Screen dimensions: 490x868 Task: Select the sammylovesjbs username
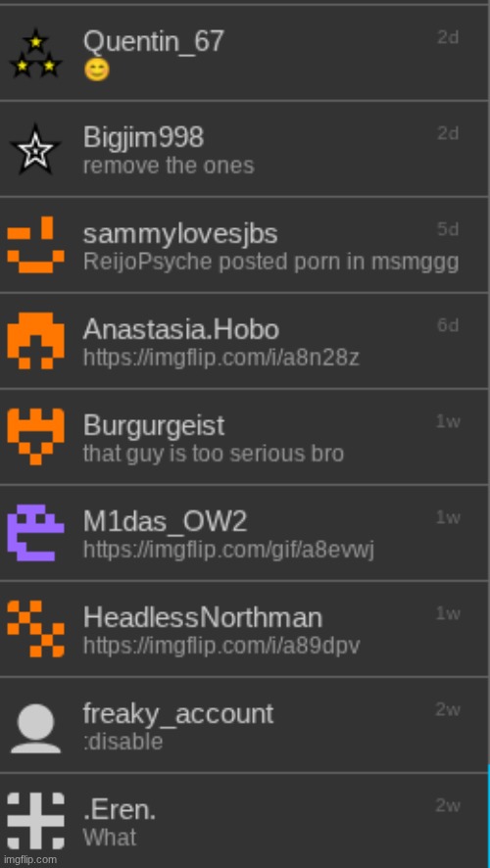[180, 234]
